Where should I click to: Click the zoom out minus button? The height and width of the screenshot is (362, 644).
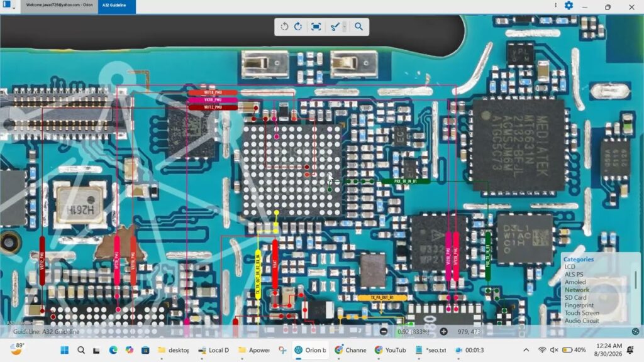pyautogui.click(x=383, y=332)
